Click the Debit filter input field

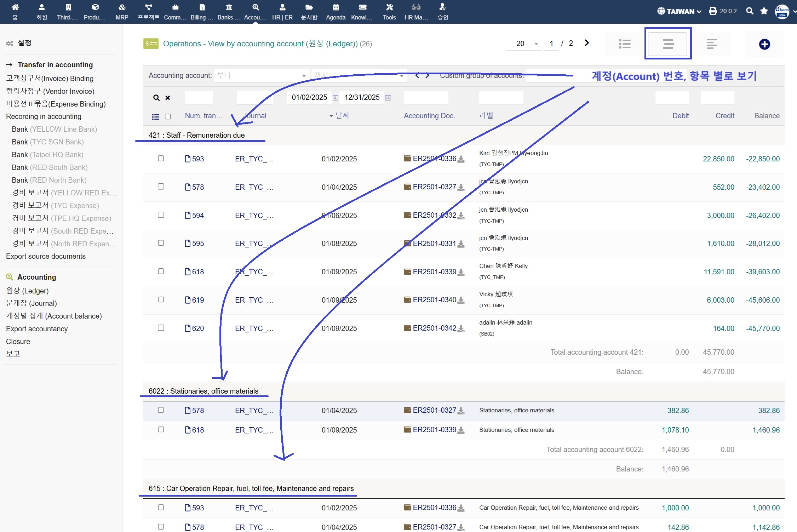(672, 97)
